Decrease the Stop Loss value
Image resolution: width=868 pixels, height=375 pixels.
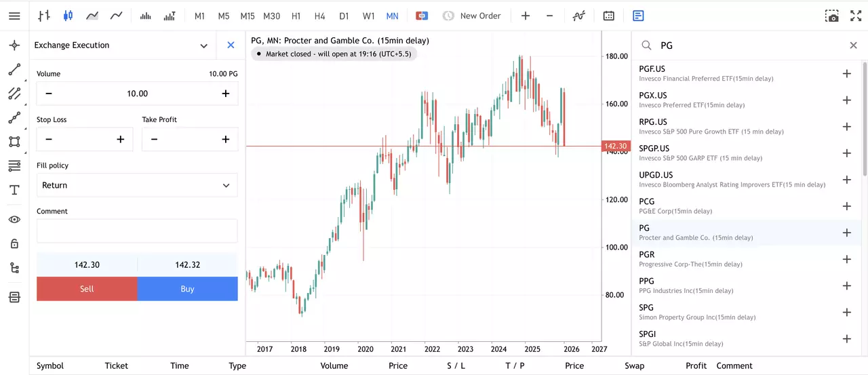point(49,140)
